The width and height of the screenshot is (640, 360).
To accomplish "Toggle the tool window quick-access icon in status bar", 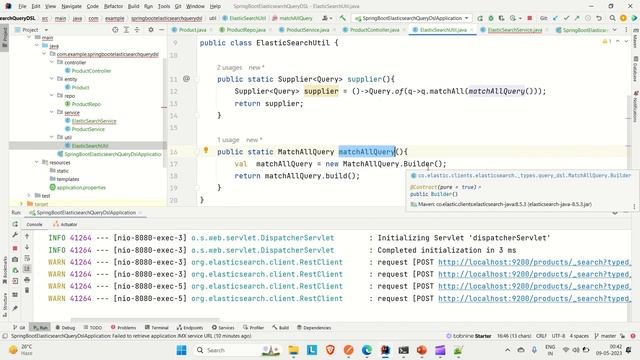I will [x=5, y=336].
